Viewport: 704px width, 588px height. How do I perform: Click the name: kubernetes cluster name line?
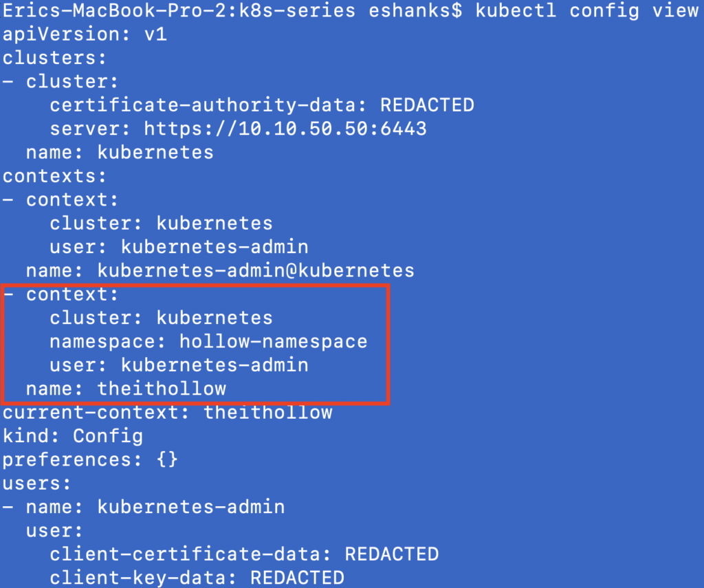(120, 152)
